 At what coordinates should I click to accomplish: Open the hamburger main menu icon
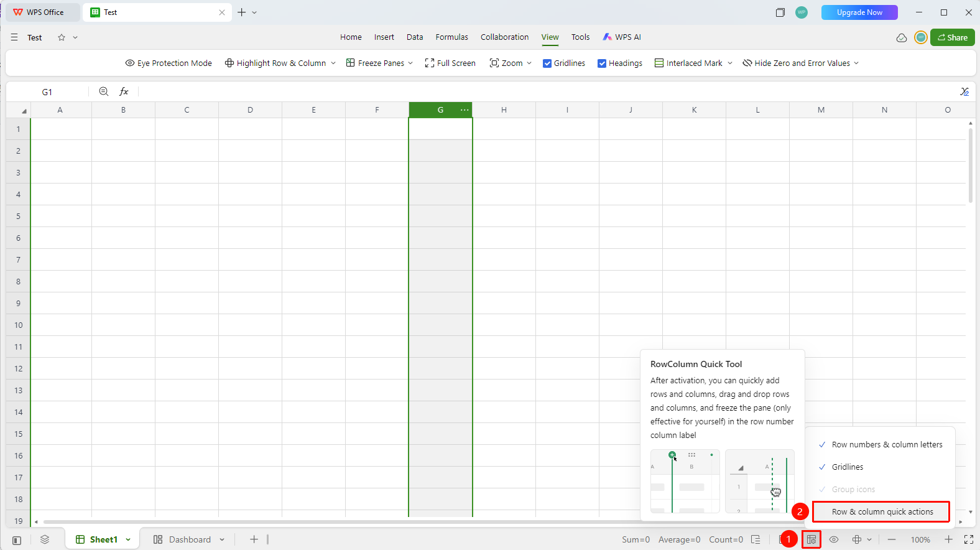click(x=14, y=37)
